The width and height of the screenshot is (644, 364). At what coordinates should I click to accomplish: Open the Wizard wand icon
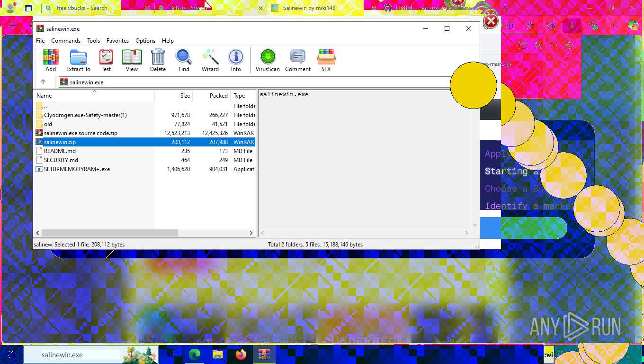pyautogui.click(x=210, y=60)
